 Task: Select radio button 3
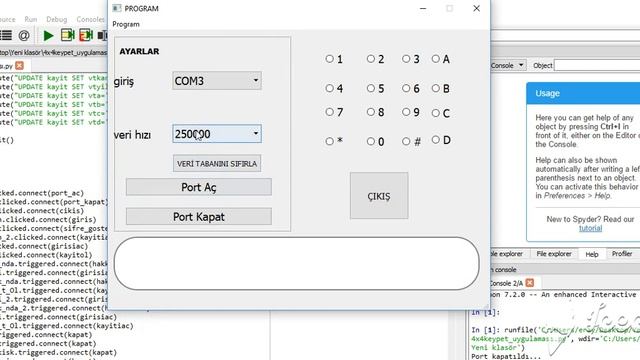coord(406,59)
